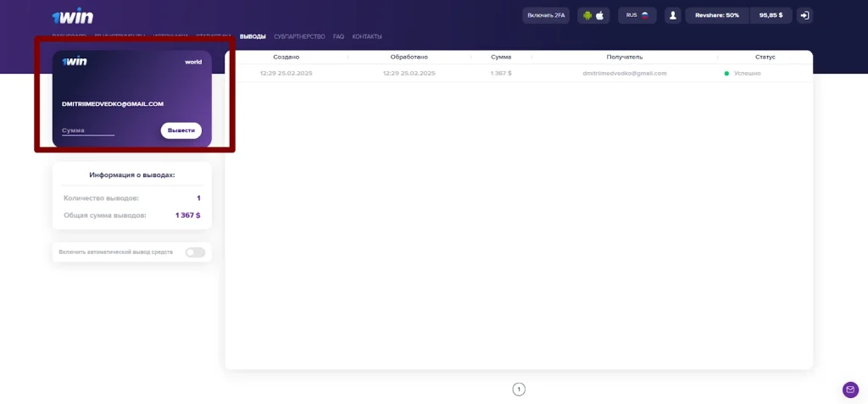Open the user profile icon
Viewport: 868px width, 404px height.
pos(673,15)
